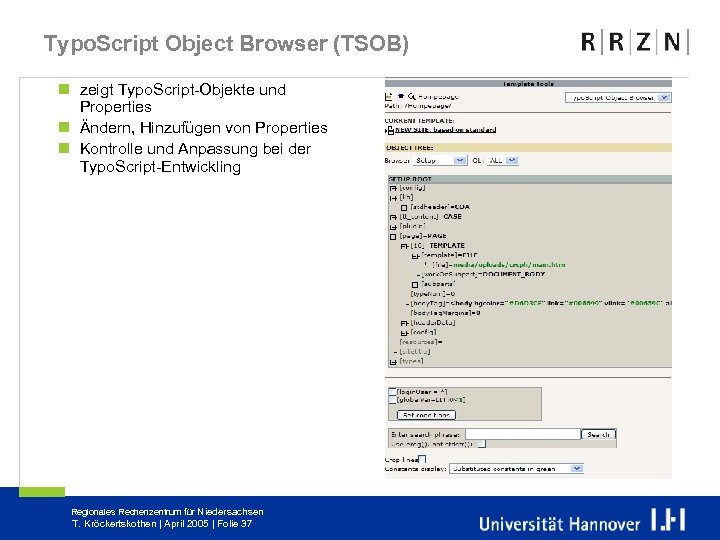Image resolution: width=720 pixels, height=540 pixels.
Task: Select the [typeNum]=0 property
Action: point(433,294)
